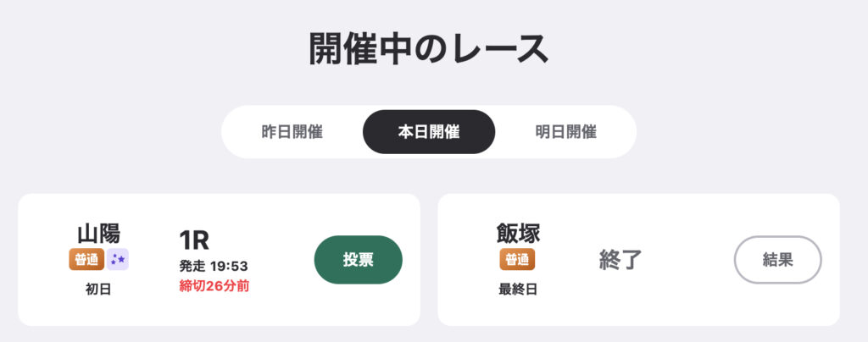Click the 発走 19:53 start time

click(213, 266)
